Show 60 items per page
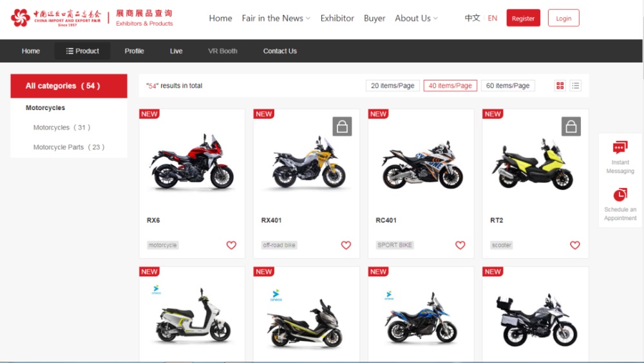The image size is (644, 363). coord(507,86)
